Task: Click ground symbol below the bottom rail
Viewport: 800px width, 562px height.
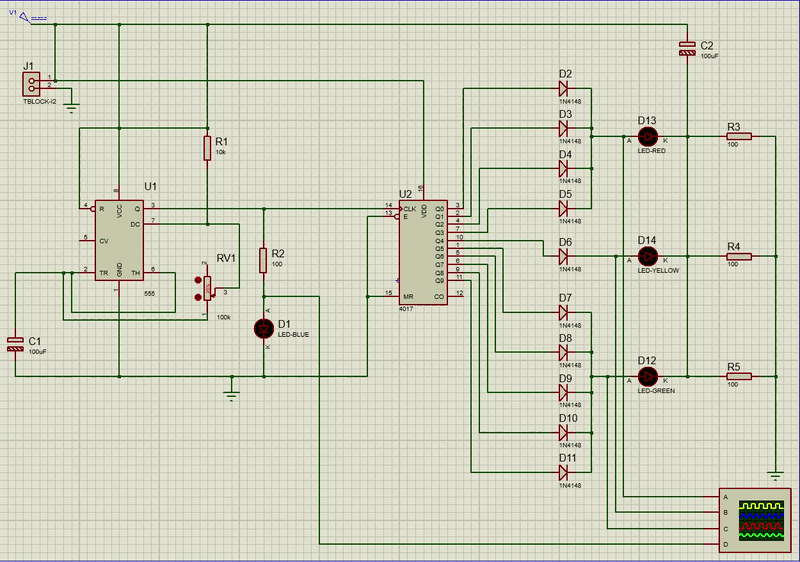Action: [232, 396]
